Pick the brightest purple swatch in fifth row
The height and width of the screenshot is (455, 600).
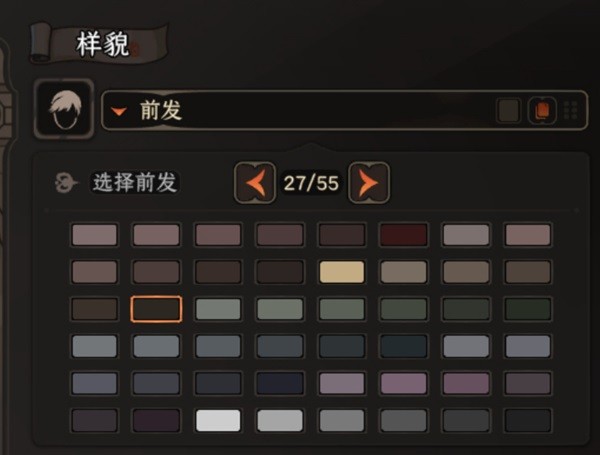click(x=404, y=383)
